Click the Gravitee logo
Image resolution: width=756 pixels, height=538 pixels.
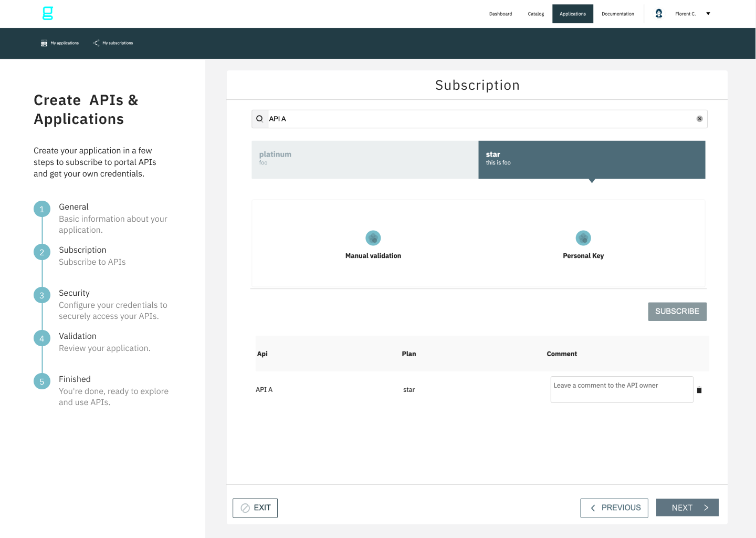point(47,13)
